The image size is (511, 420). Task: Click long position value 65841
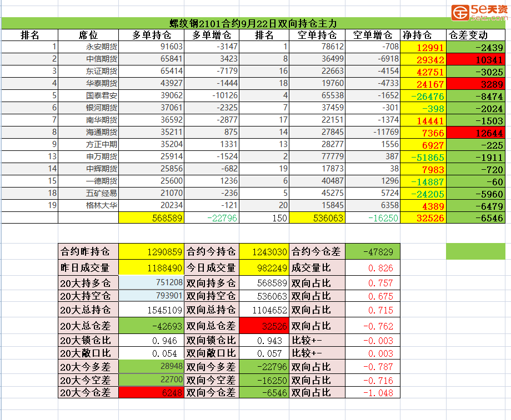click(x=152, y=59)
